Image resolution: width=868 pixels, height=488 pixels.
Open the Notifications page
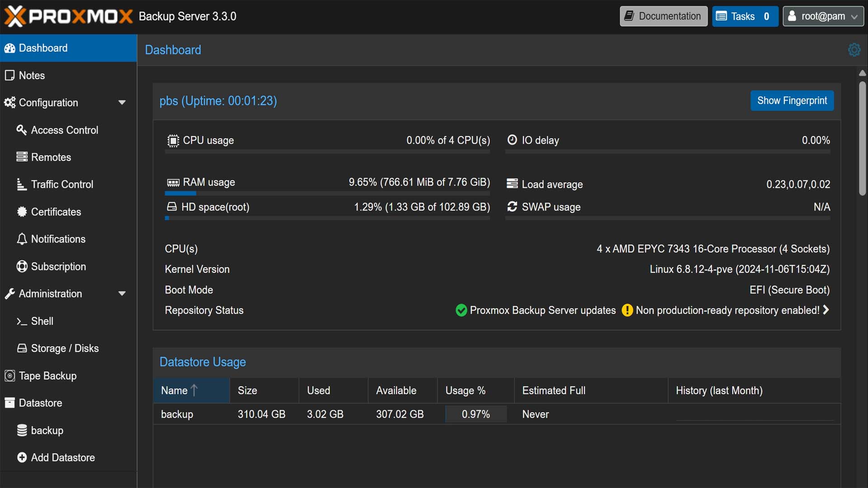tap(68, 239)
